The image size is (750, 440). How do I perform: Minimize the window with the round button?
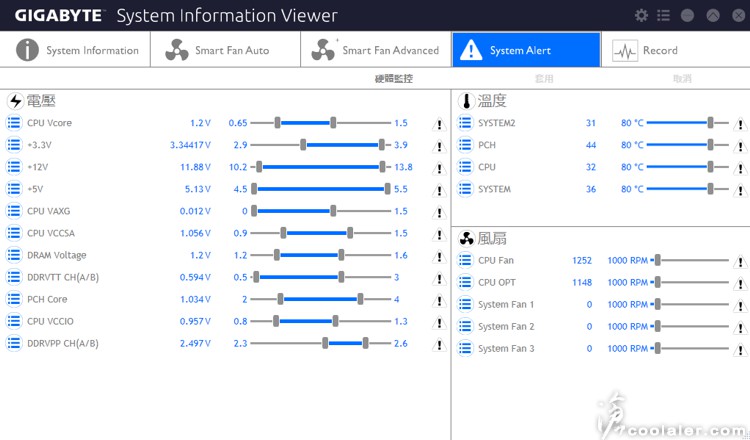coord(687,16)
